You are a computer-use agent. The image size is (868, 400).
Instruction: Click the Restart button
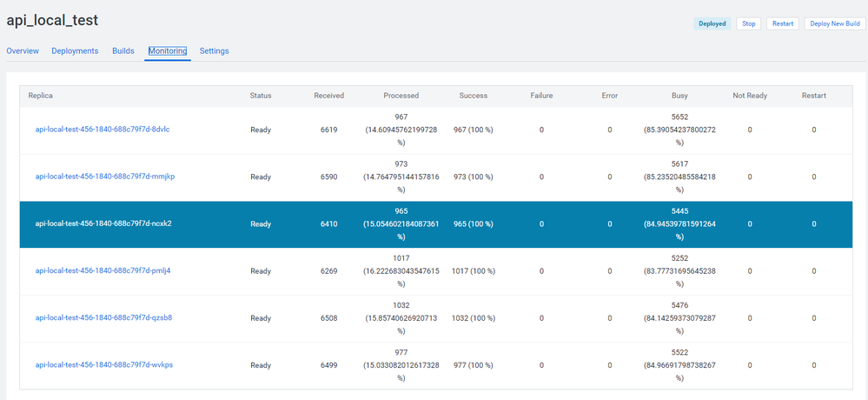pos(782,23)
